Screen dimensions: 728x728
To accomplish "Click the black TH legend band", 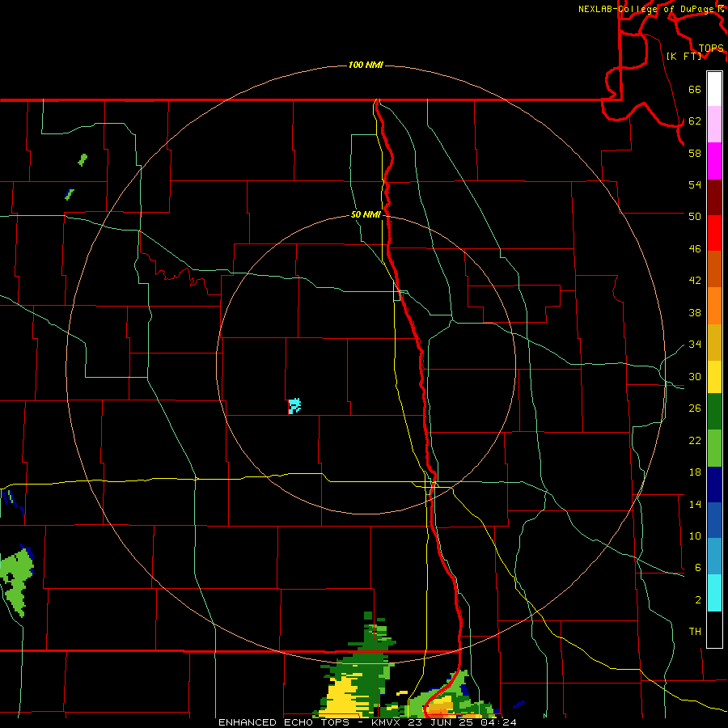I will click(714, 629).
